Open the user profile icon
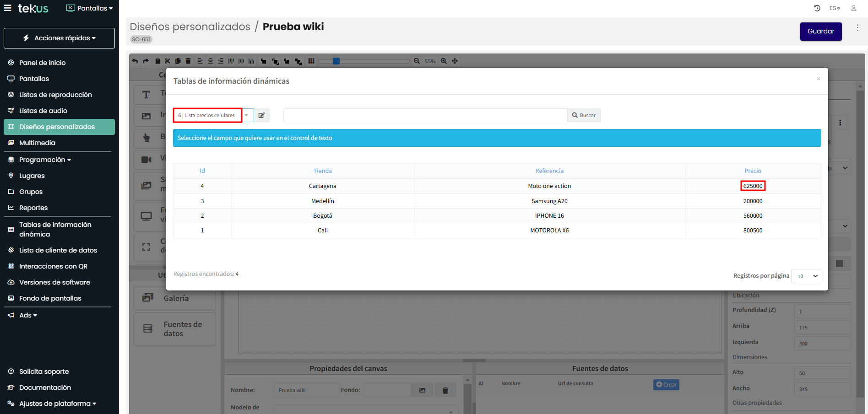Screen dimensions: 868x414 pos(854,8)
